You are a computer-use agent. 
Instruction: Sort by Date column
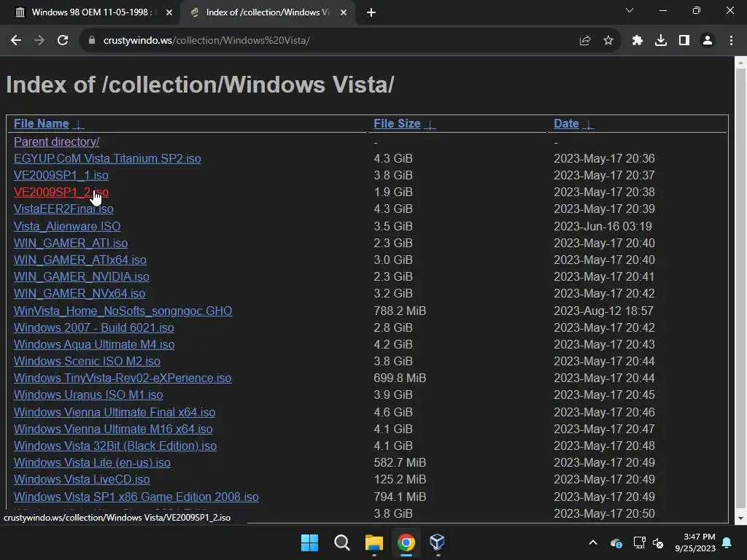click(x=566, y=124)
